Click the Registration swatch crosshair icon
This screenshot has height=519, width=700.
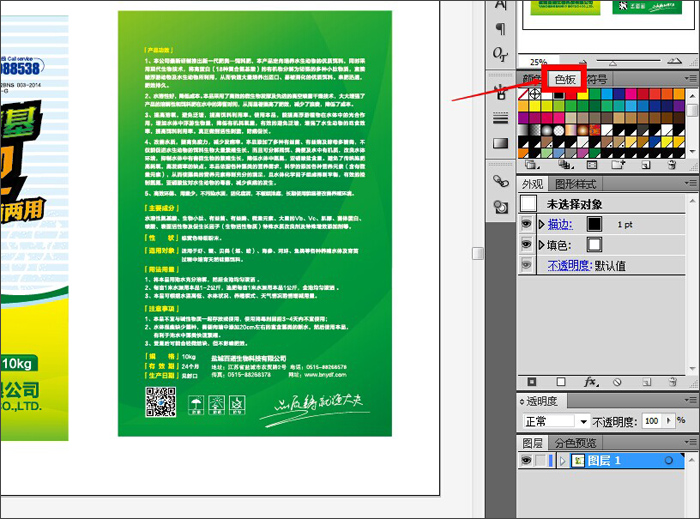click(535, 94)
